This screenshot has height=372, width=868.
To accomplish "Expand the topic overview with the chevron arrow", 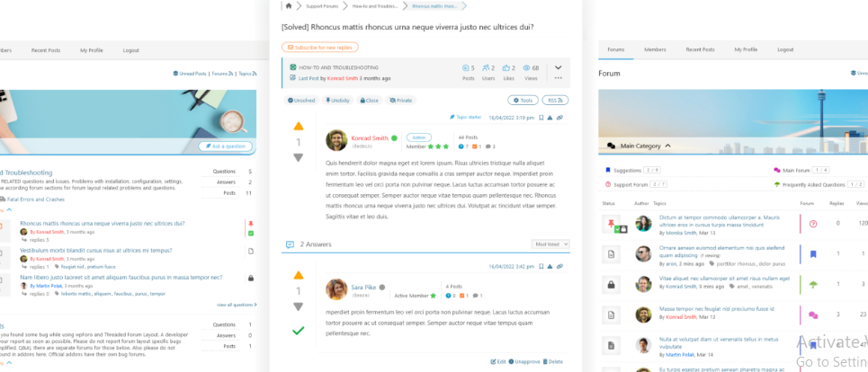I will (558, 66).
